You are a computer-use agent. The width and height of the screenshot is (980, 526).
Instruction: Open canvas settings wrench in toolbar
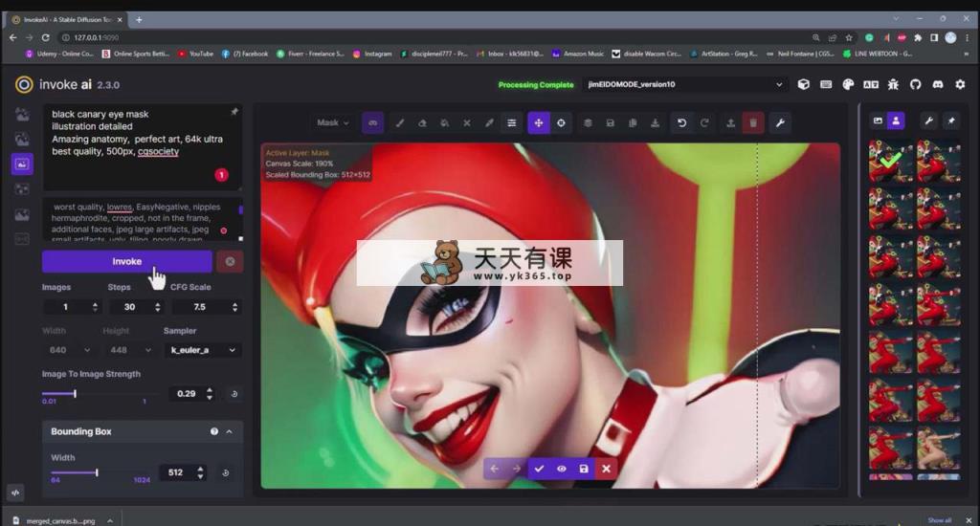[780, 123]
